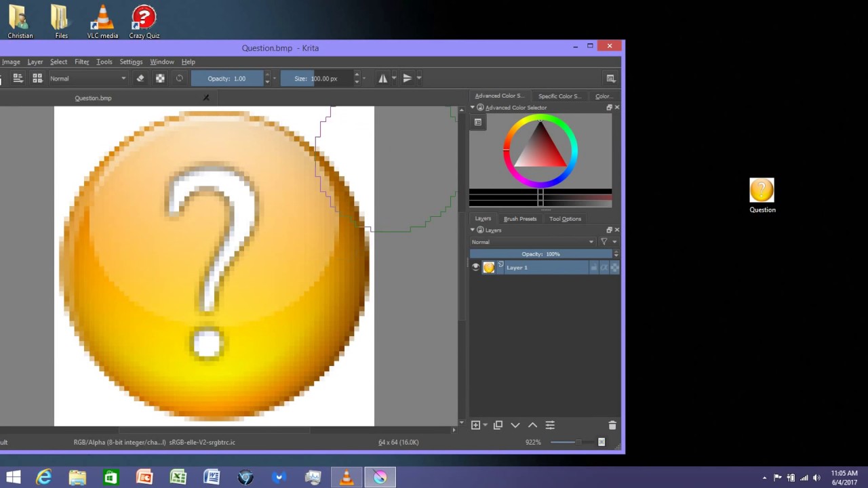Open the Add Layer icon in the Layers panel
This screenshot has width=868, height=488.
tap(475, 425)
